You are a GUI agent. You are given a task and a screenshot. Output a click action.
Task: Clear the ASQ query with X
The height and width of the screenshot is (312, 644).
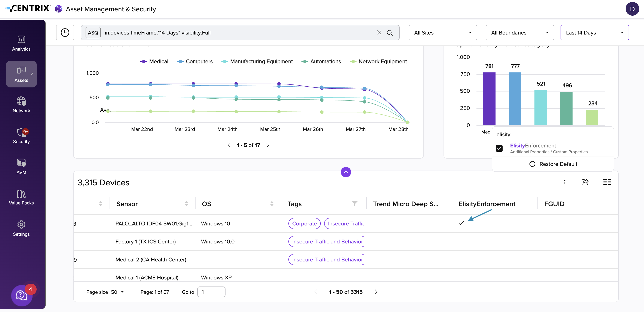click(379, 33)
